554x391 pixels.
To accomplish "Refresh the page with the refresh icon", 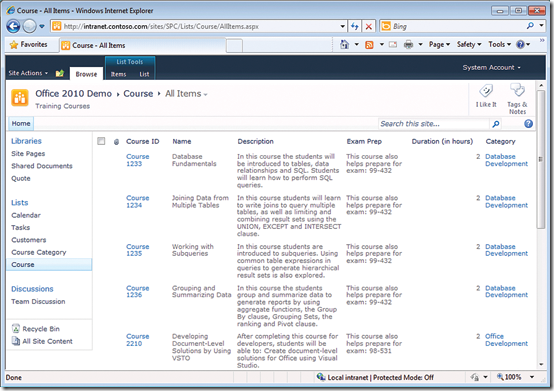I will (x=355, y=26).
